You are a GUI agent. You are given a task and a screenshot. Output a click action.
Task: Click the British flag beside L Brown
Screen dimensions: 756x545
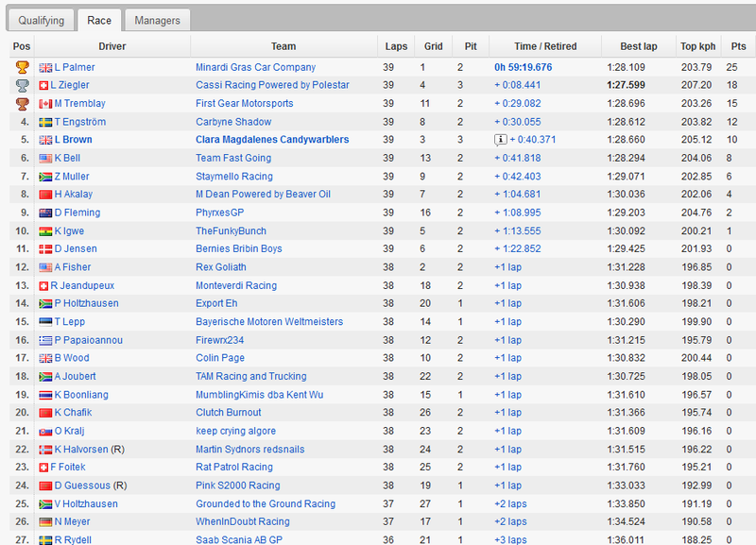pyautogui.click(x=45, y=140)
